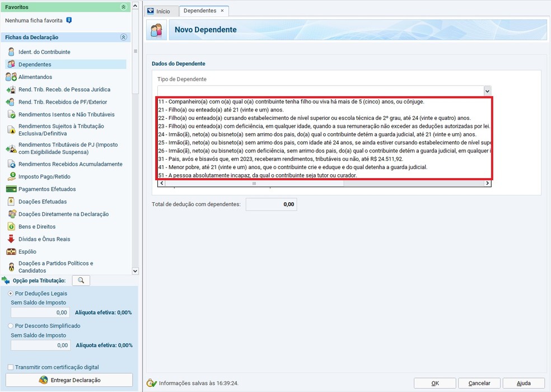This screenshot has width=551, height=392.
Task: Choose option 11 - Companheiro(a) ou cônjuge
Action: 324,101
